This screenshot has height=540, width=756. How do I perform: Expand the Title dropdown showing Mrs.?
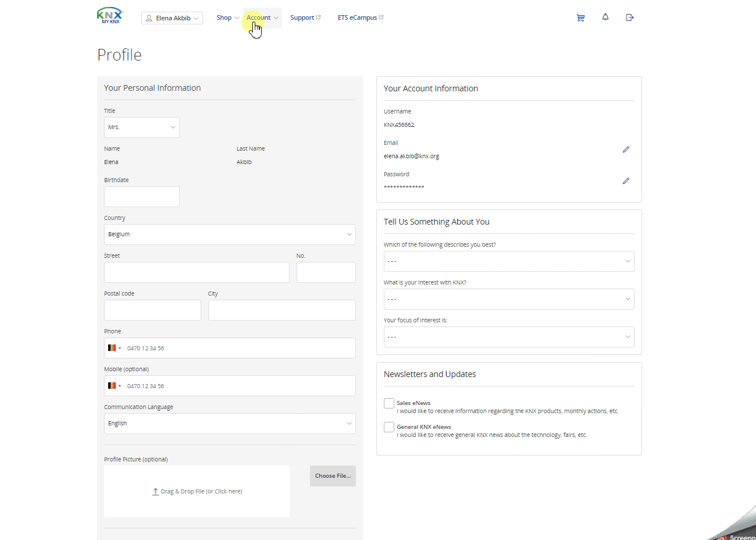(x=142, y=127)
